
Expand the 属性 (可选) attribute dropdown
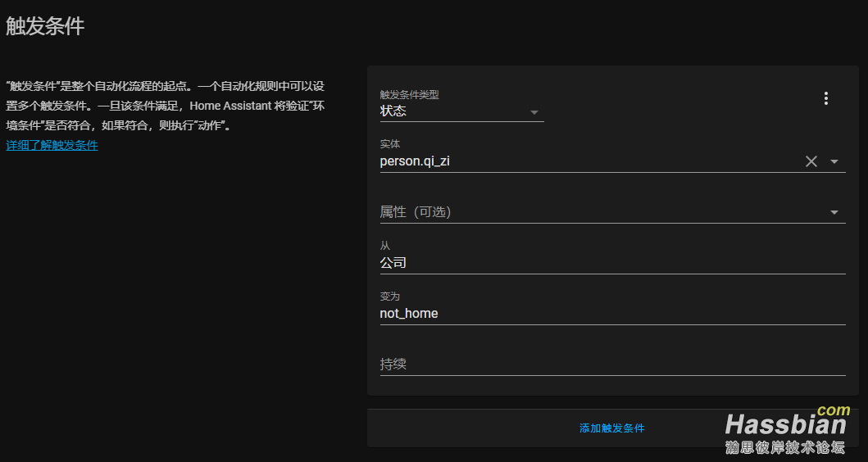click(x=612, y=212)
